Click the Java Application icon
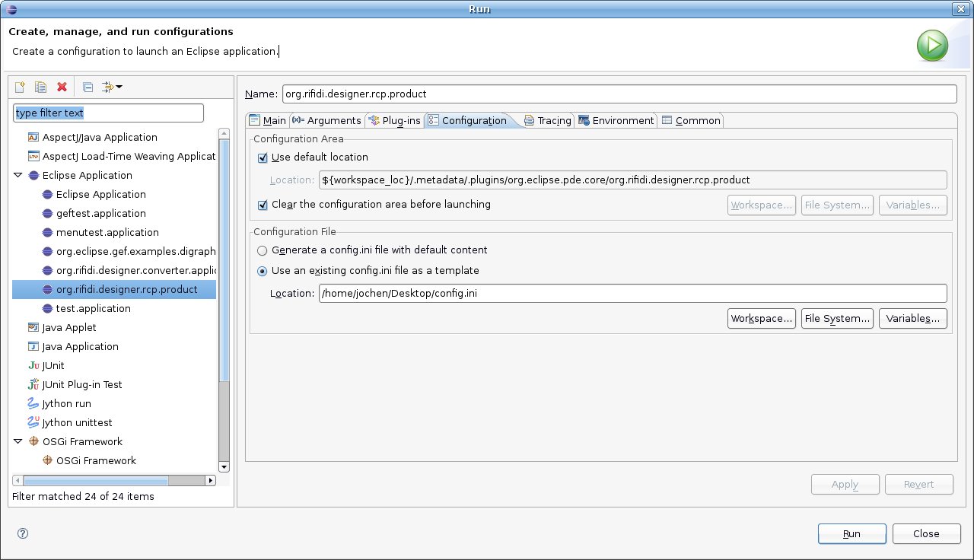Image resolution: width=974 pixels, height=560 pixels. [33, 347]
